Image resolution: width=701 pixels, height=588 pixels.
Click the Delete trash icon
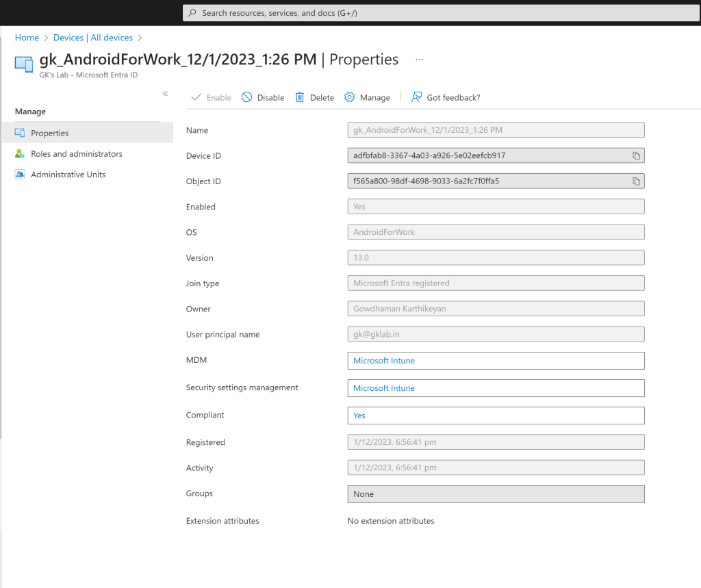tap(300, 97)
